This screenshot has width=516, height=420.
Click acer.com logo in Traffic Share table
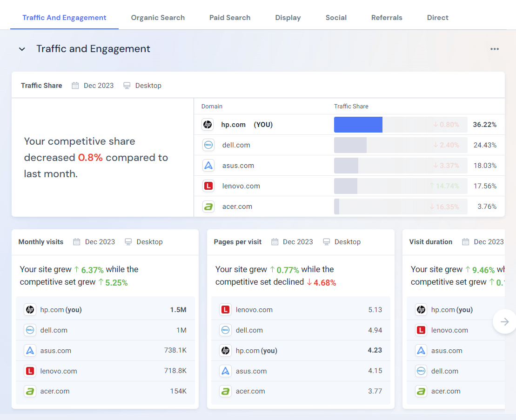pos(208,207)
